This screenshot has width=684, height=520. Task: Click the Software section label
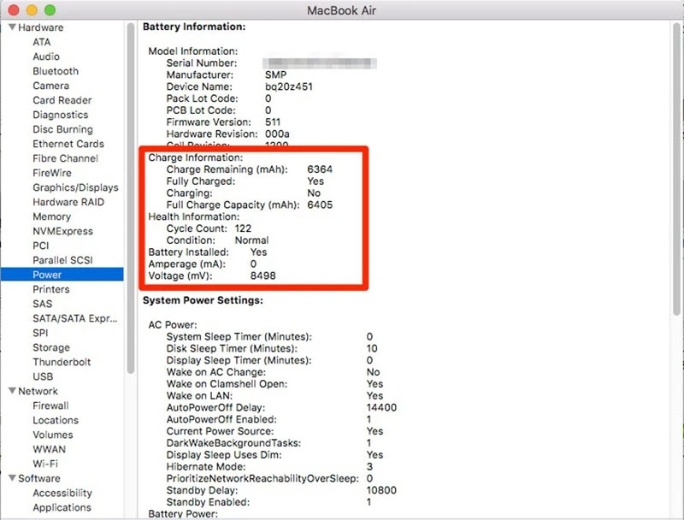39,478
